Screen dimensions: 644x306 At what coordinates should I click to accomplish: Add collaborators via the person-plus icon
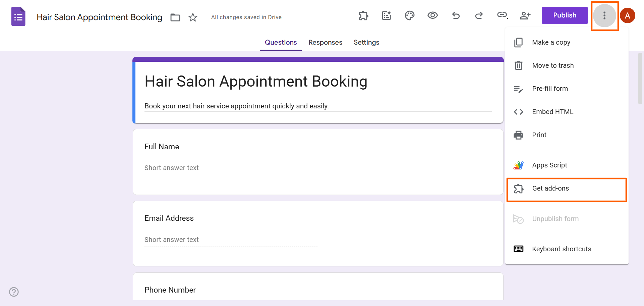point(525,15)
